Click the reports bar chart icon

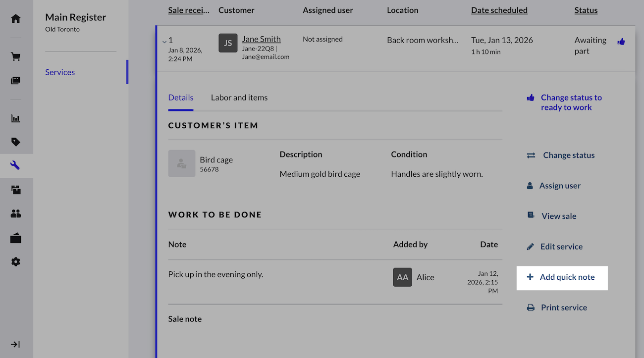16,119
